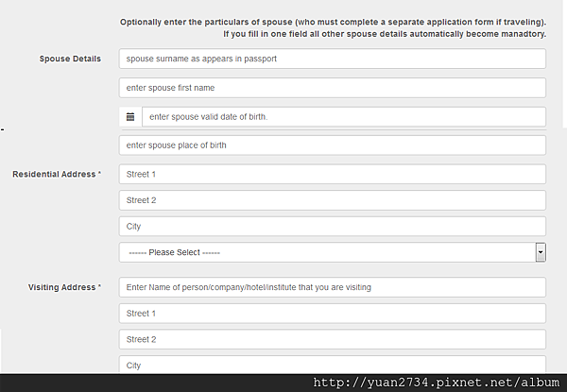
Task: Select Street 2 under Residential Address
Action: (333, 200)
